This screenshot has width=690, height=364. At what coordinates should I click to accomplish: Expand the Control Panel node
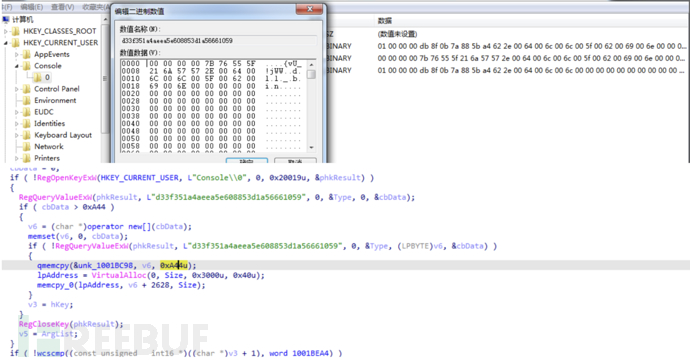pyautogui.click(x=17, y=89)
